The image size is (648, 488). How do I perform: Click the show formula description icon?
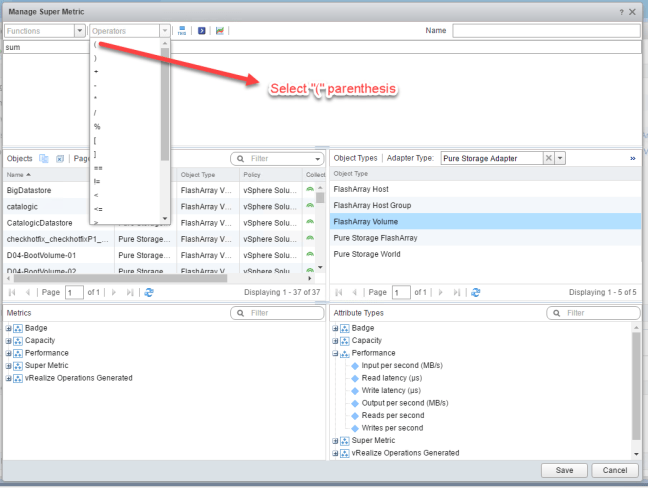[200, 31]
